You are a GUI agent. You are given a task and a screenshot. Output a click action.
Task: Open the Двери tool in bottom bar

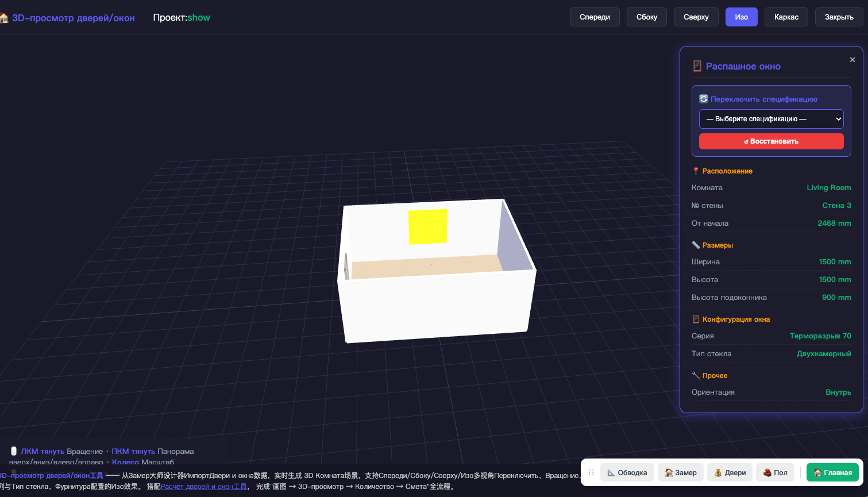pos(730,473)
